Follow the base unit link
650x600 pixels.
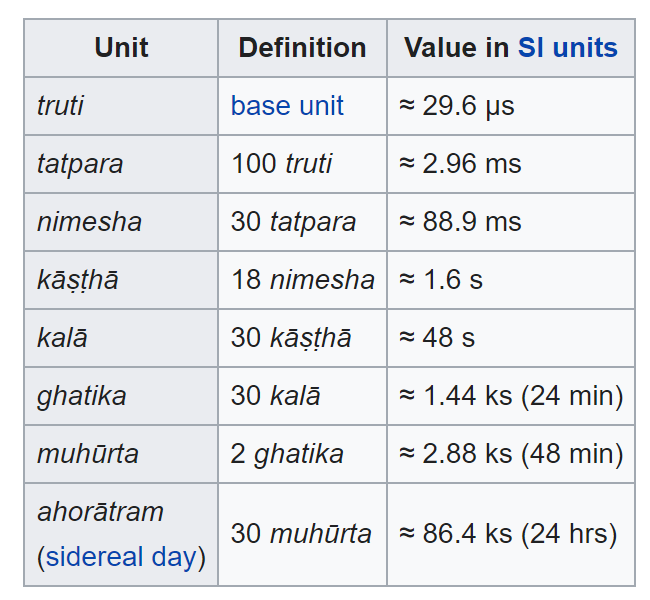pyautogui.click(x=287, y=106)
